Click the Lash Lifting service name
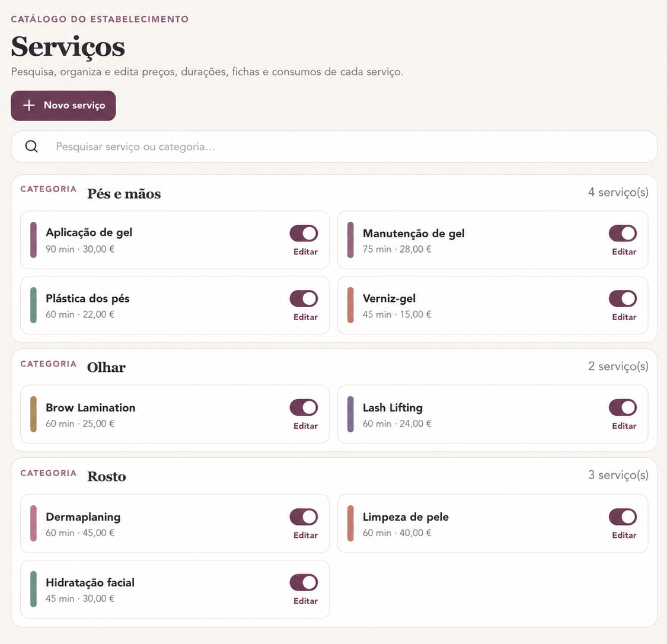The width and height of the screenshot is (667, 644). pyautogui.click(x=392, y=408)
